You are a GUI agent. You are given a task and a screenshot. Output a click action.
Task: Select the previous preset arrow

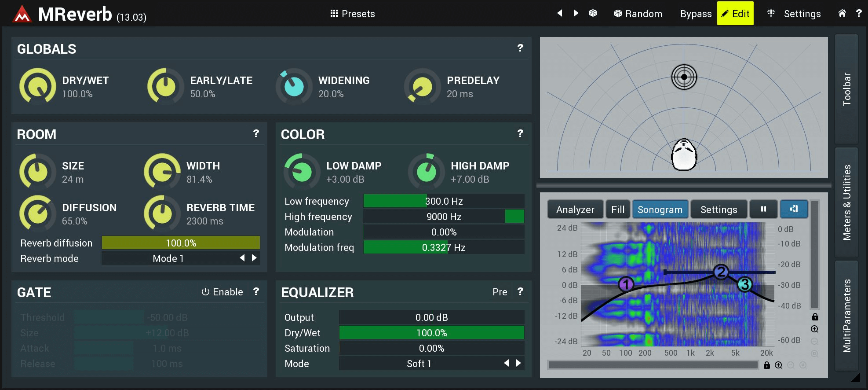coord(560,13)
